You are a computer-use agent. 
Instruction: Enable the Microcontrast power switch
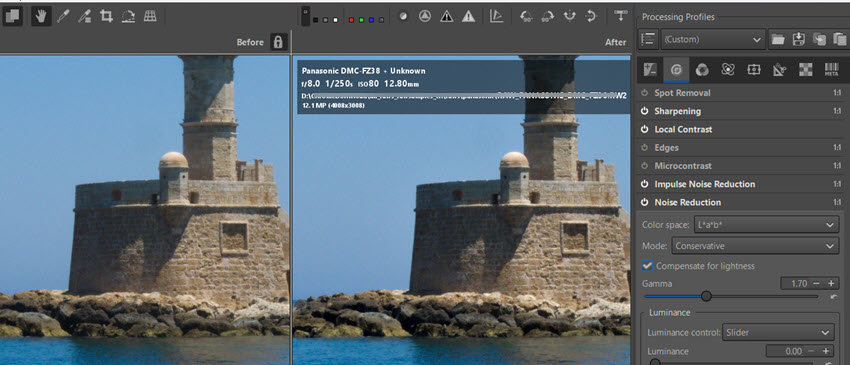[x=645, y=166]
